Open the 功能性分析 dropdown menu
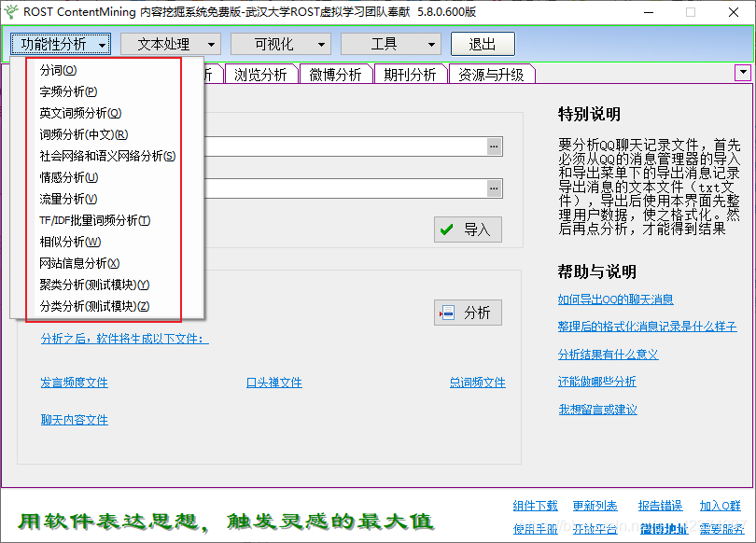Image resolution: width=756 pixels, height=543 pixels. 61,45
